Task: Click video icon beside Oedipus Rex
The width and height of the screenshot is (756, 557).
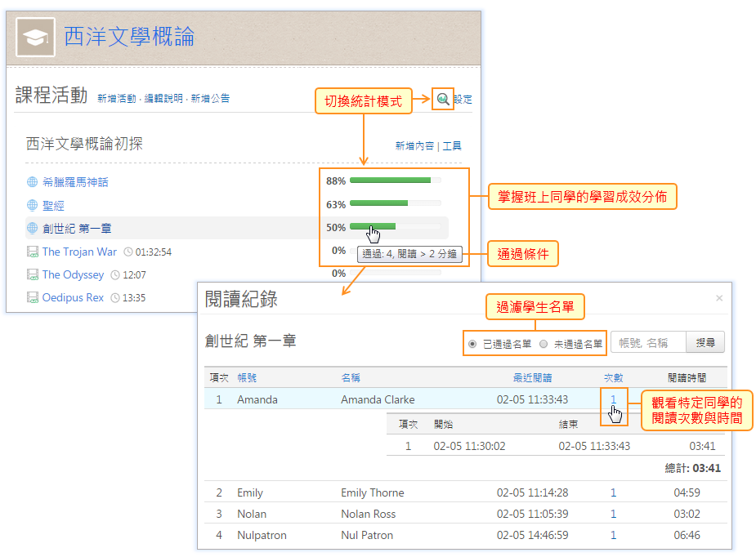Action: (x=33, y=297)
